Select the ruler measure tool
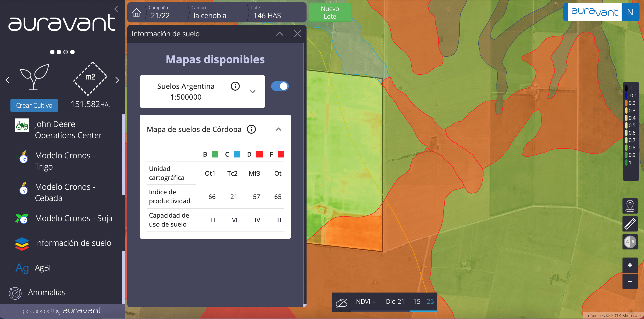The image size is (644, 319). [630, 224]
